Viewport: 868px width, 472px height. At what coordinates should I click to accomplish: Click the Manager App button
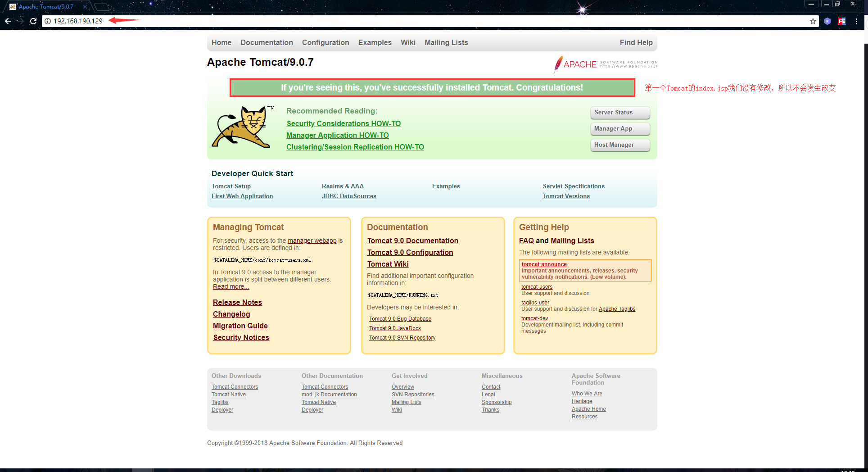pyautogui.click(x=620, y=129)
